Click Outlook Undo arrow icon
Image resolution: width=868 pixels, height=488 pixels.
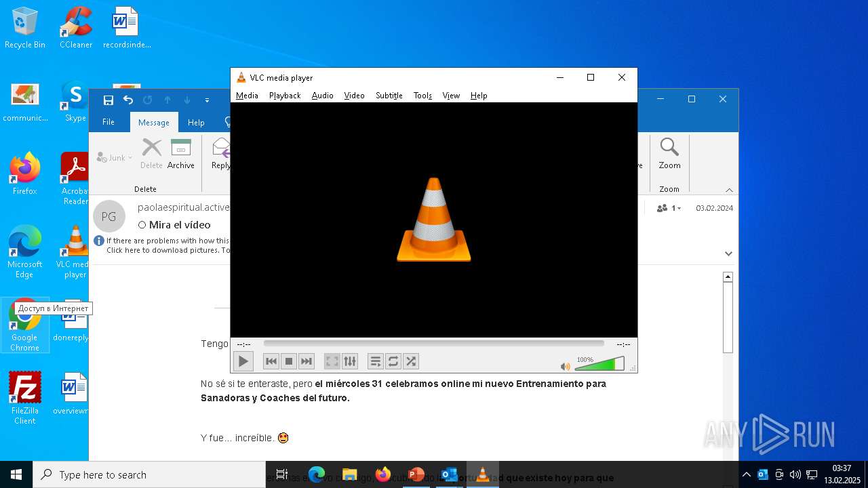click(128, 100)
